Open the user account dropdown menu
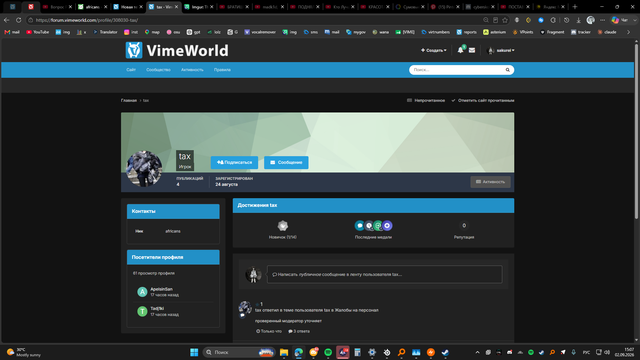This screenshot has width=640, height=360. [x=501, y=50]
